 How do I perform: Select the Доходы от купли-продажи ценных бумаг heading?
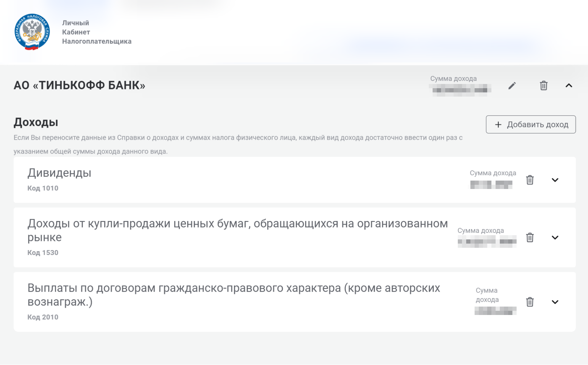pos(237,230)
